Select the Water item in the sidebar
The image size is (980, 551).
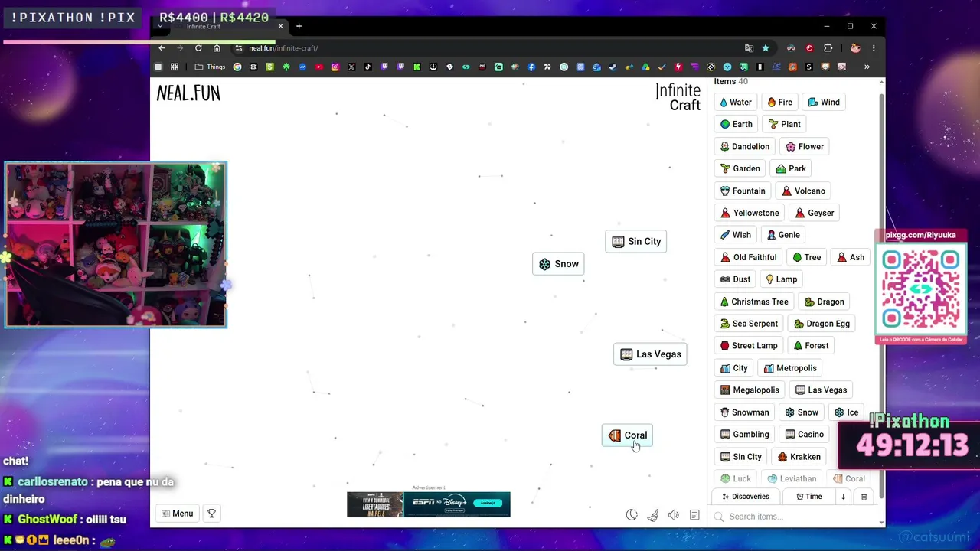[736, 102]
